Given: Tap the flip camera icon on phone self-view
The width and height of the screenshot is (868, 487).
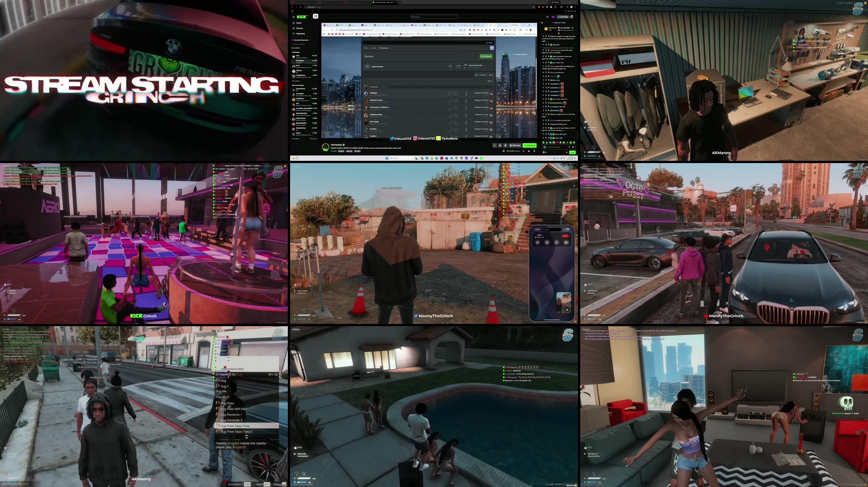Looking at the screenshot, I should (x=567, y=309).
